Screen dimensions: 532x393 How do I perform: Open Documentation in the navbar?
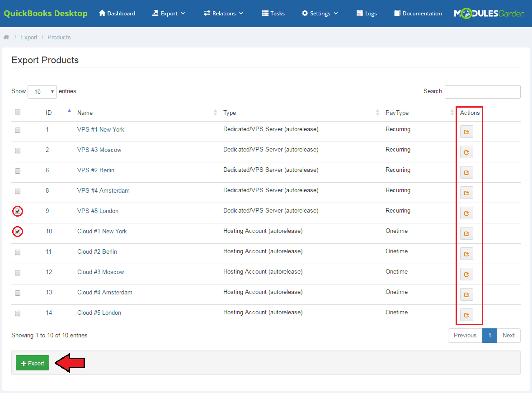[418, 14]
